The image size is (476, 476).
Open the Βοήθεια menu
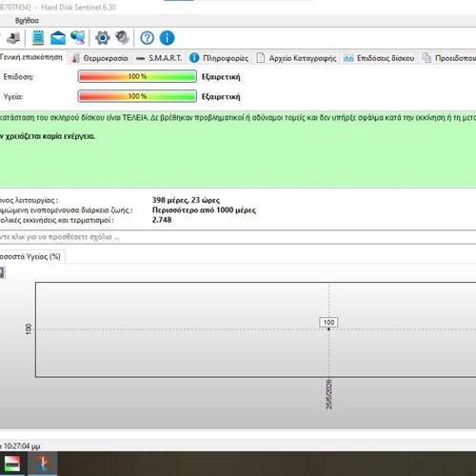[27, 21]
